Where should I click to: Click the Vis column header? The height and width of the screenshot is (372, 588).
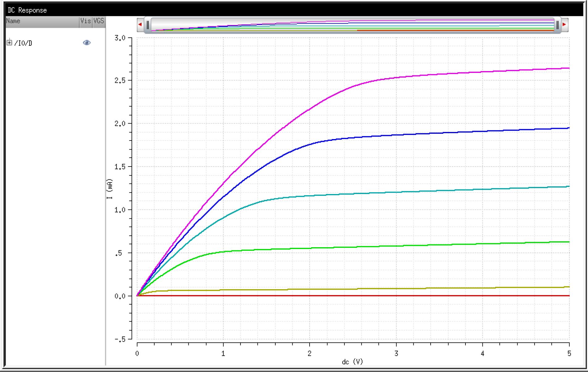coord(85,21)
